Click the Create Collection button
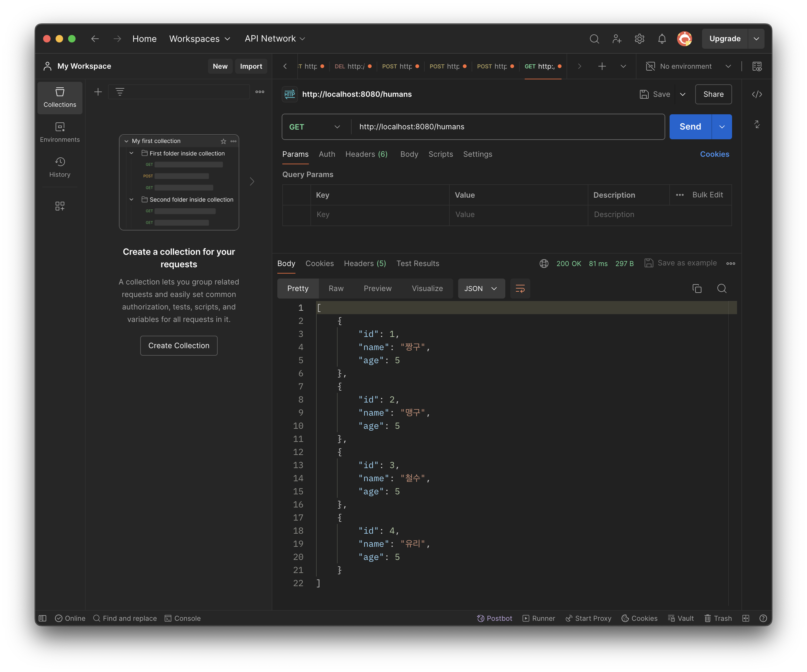 tap(179, 345)
